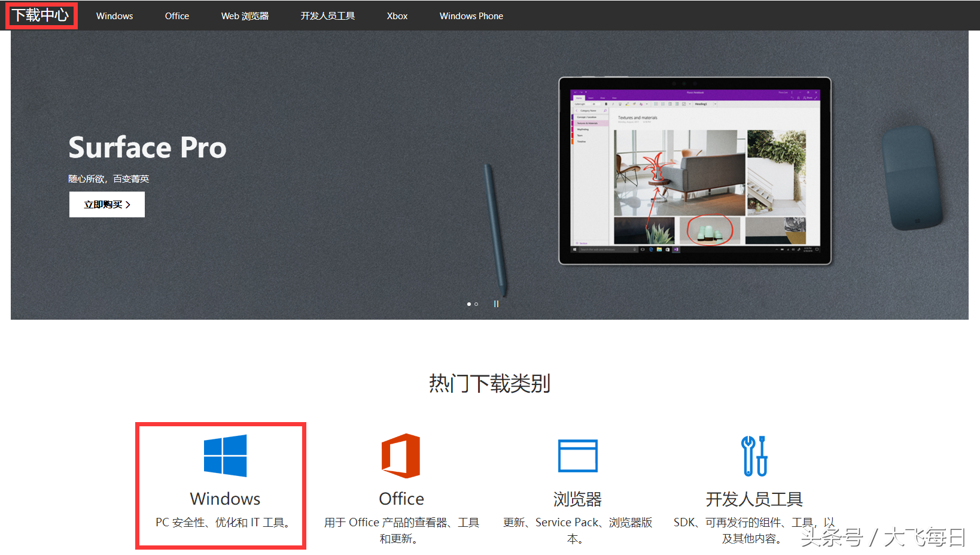The image size is (980, 555).
Task: Open the 下载中心 home link
Action: click(41, 15)
